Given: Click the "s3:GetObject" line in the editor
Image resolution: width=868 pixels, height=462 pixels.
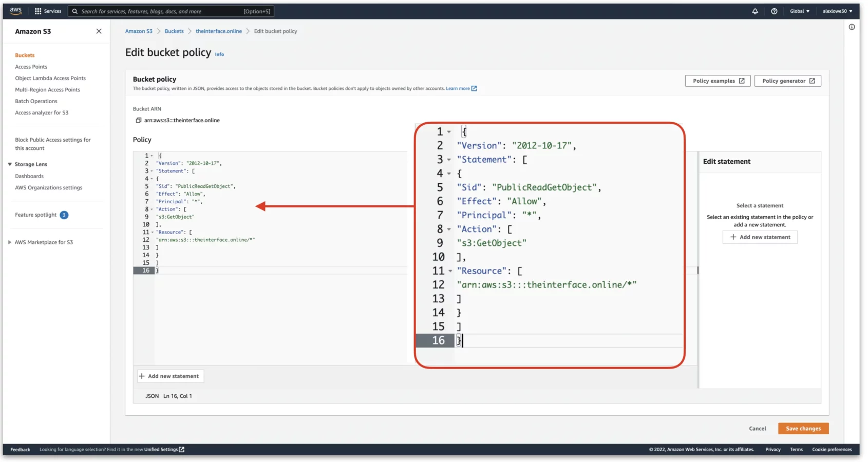Looking at the screenshot, I should pos(175,217).
